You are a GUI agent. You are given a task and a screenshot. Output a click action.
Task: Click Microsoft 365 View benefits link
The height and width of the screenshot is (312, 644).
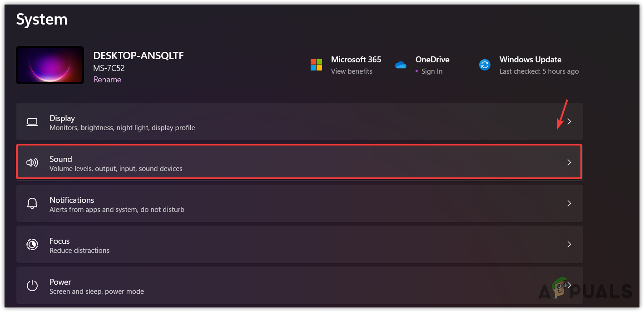tap(352, 71)
